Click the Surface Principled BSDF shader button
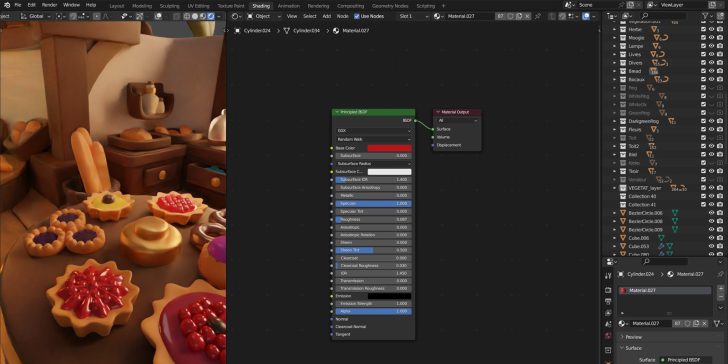Image resolution: width=728 pixels, height=364 pixels. coord(685,360)
